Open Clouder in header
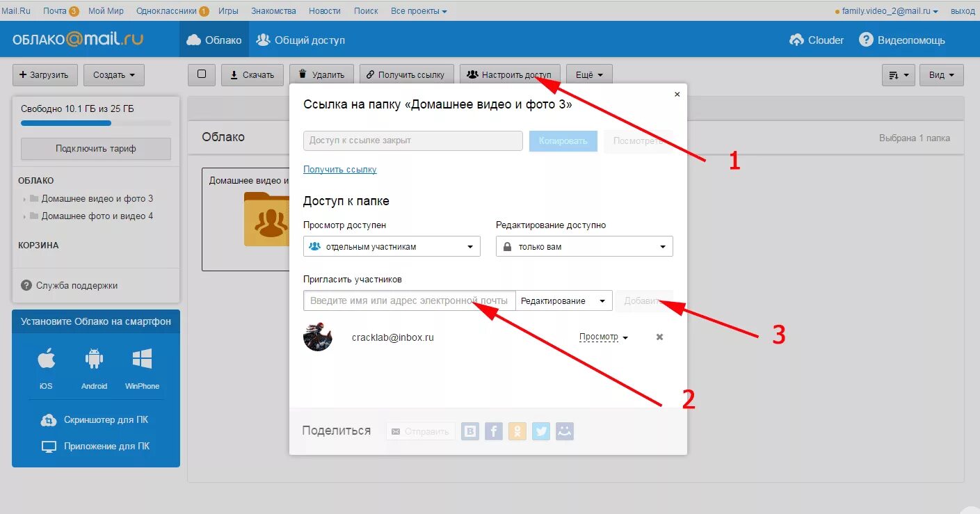 click(817, 40)
